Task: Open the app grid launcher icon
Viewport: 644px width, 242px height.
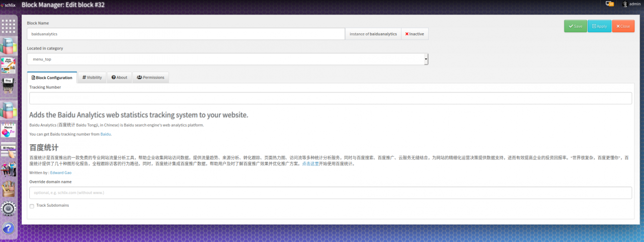Action: point(9,26)
